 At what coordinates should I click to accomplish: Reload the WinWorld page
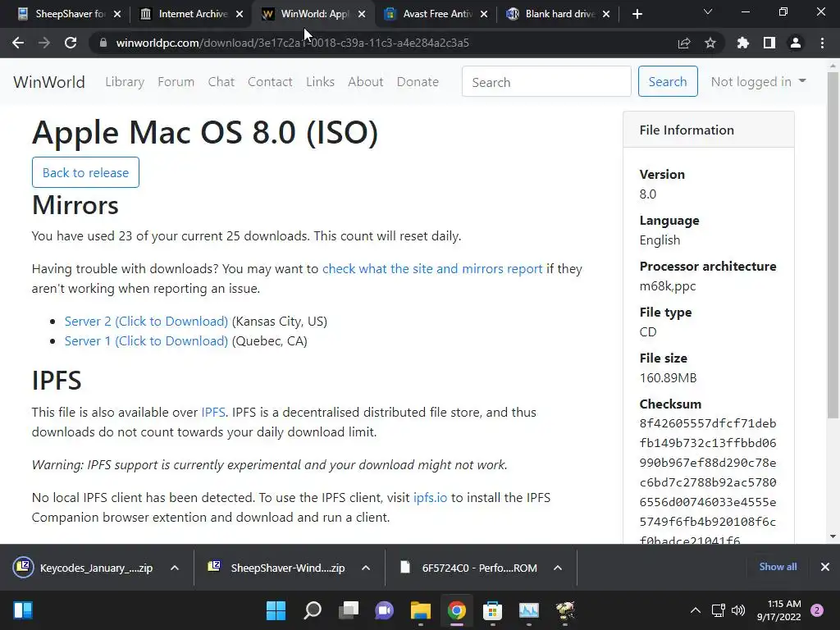[71, 43]
